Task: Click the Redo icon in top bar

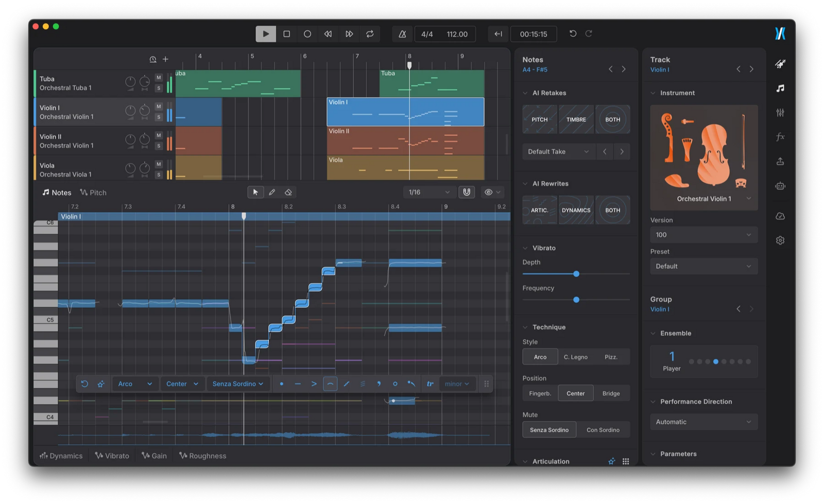Action: (589, 33)
